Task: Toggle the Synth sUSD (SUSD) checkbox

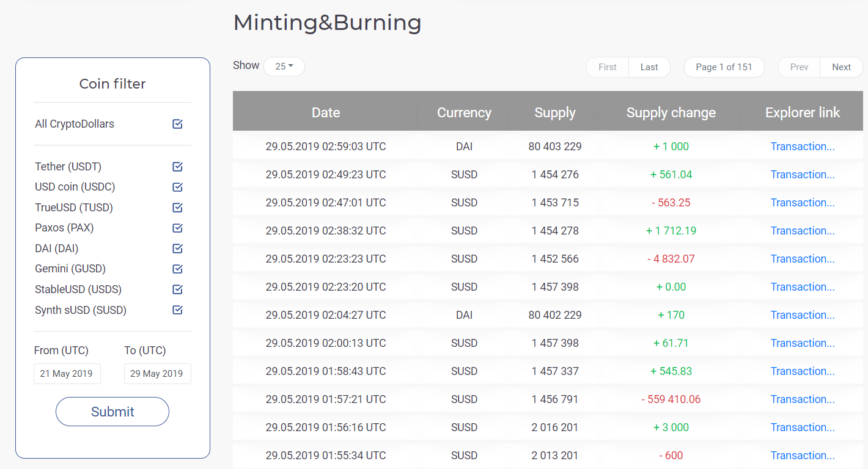Action: (177, 310)
